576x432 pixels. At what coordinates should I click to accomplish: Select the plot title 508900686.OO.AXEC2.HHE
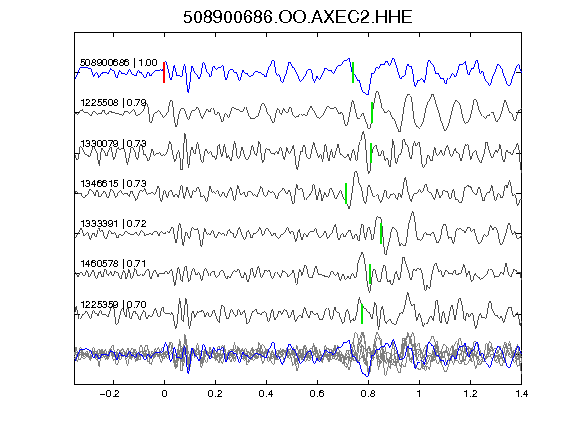tap(298, 17)
